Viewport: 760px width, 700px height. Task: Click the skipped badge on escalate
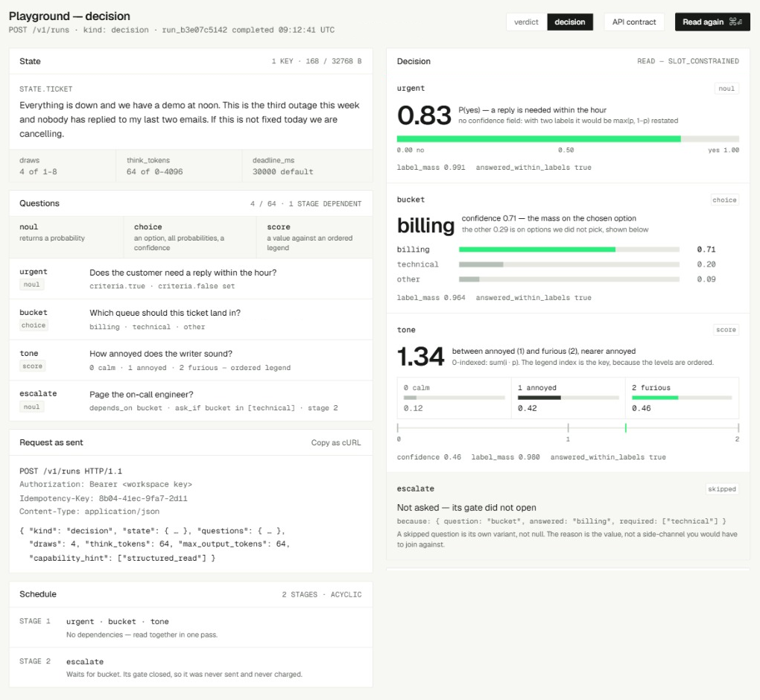(x=722, y=489)
